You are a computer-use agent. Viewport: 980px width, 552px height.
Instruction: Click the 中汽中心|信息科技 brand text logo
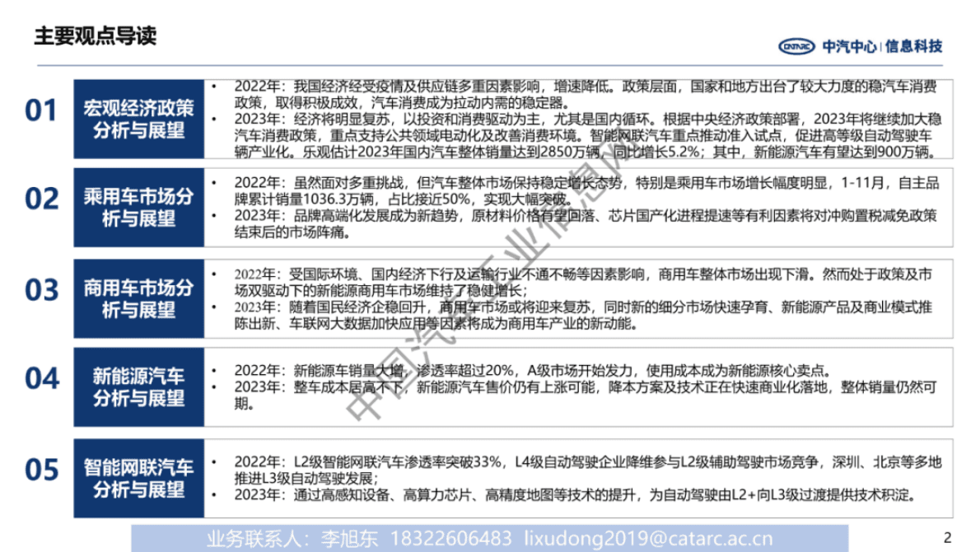(x=882, y=46)
